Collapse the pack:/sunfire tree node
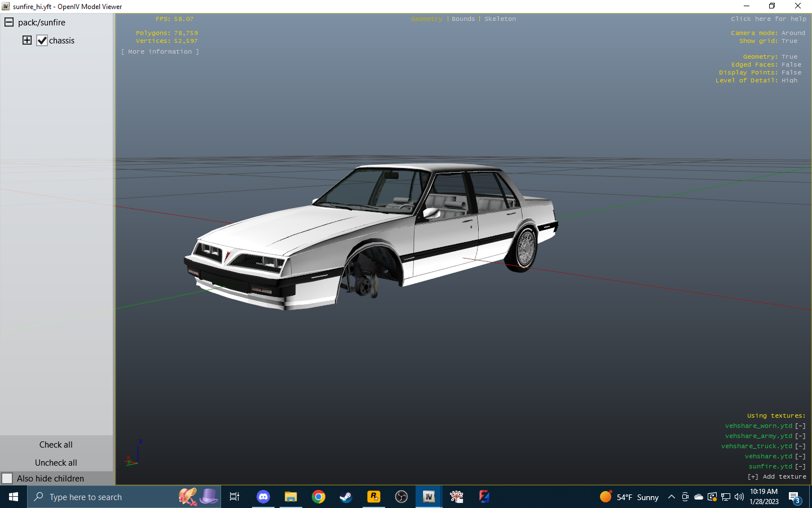812x508 pixels. [x=9, y=23]
